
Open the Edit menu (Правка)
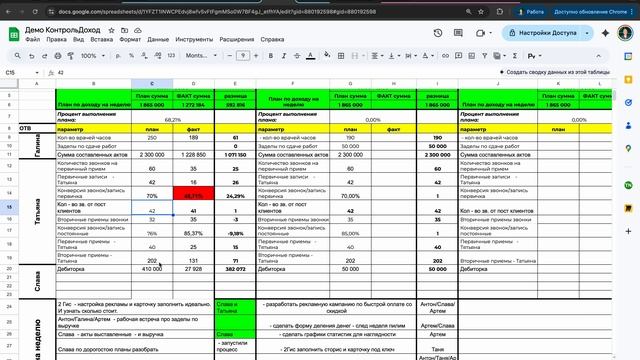pos(56,40)
